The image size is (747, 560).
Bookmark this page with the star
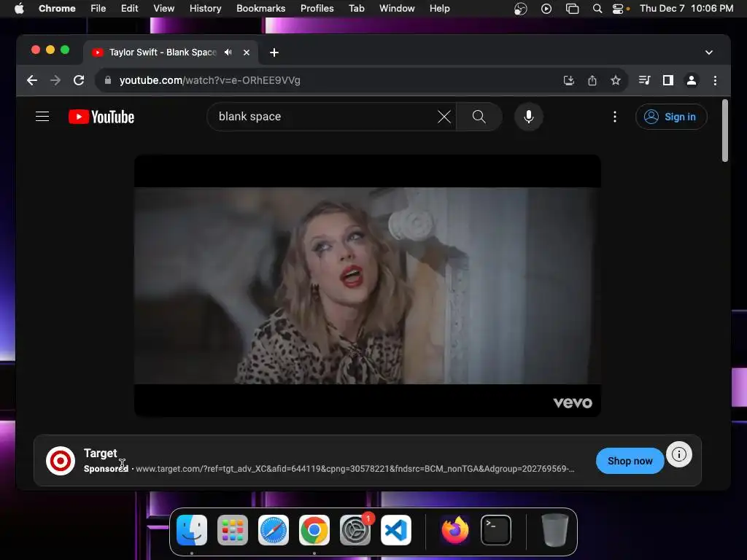click(x=616, y=80)
